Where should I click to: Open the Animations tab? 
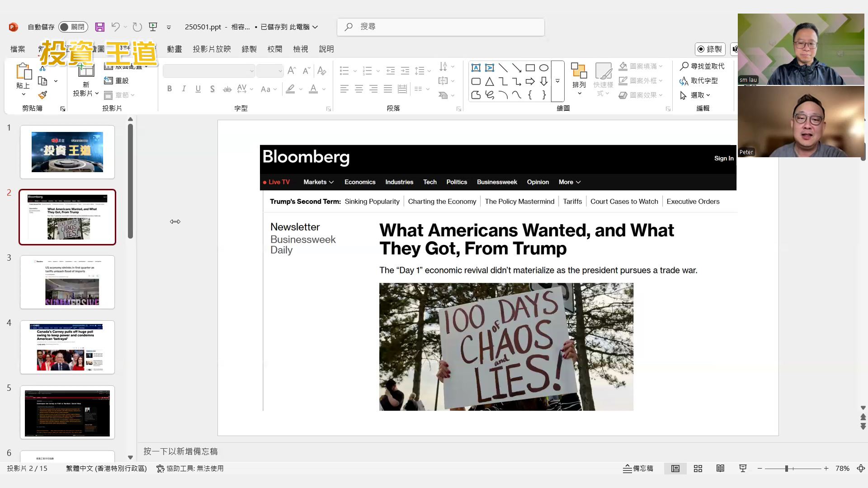(x=175, y=49)
